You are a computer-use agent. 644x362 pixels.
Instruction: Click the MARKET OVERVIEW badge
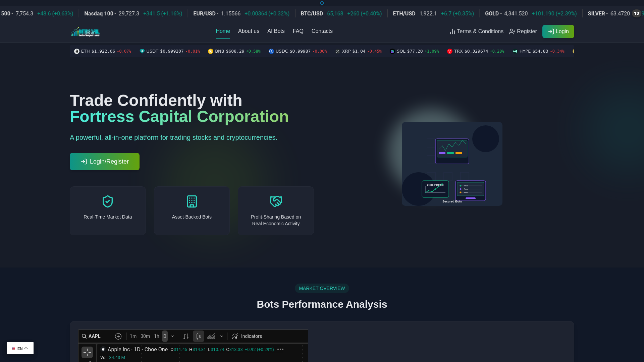click(x=322, y=288)
